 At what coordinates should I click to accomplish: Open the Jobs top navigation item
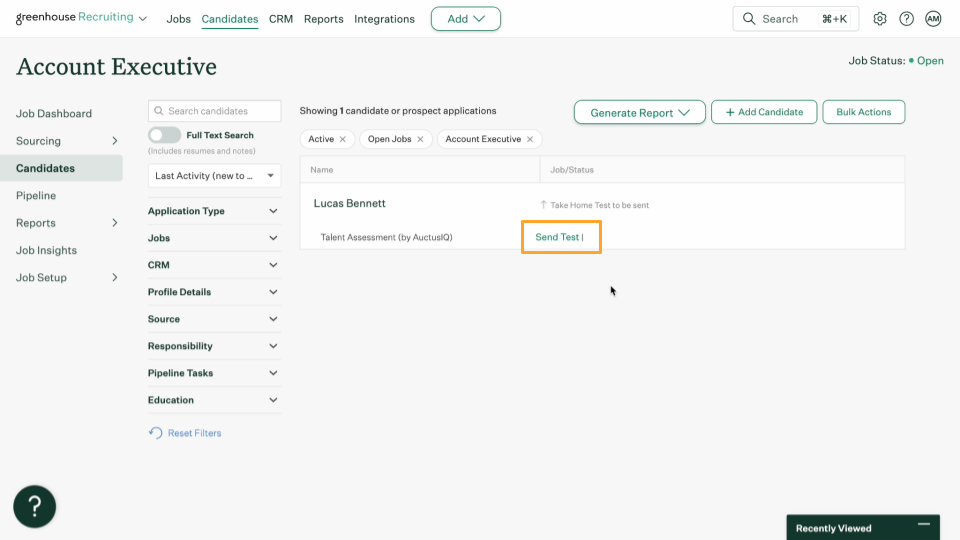point(178,19)
